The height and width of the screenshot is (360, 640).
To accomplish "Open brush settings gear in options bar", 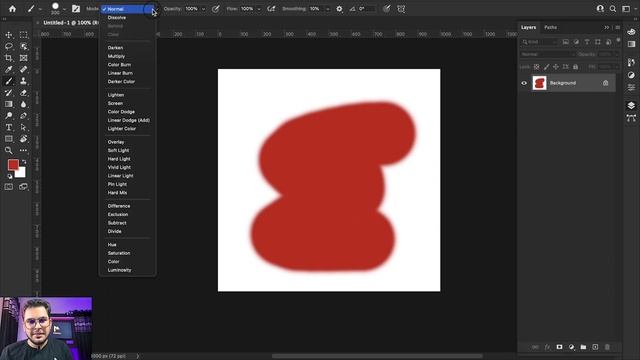I will [x=339, y=9].
